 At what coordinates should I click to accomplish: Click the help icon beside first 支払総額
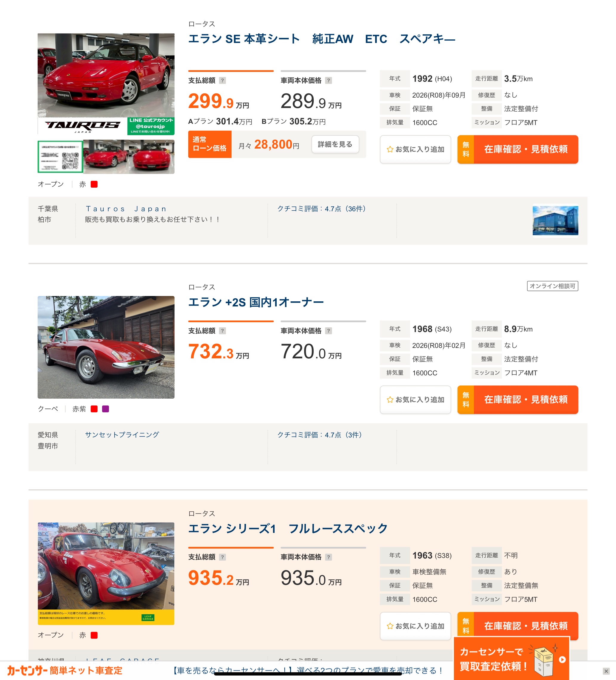click(x=222, y=81)
